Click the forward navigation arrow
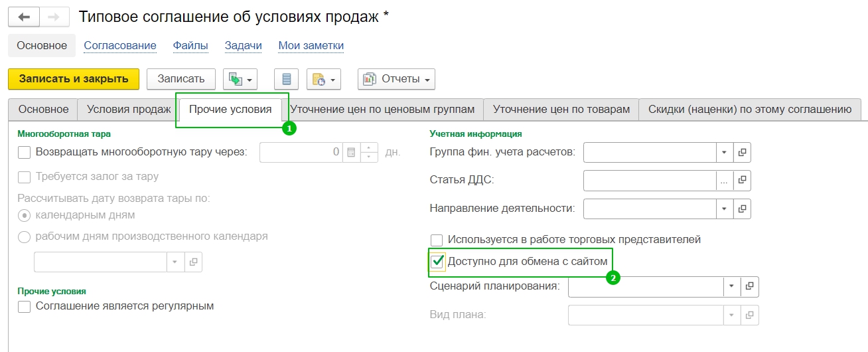 click(x=55, y=17)
